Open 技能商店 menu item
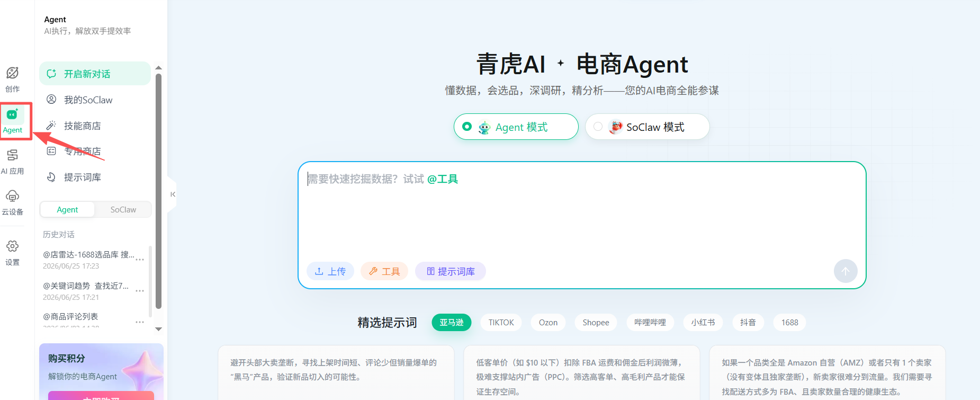 coord(95,126)
